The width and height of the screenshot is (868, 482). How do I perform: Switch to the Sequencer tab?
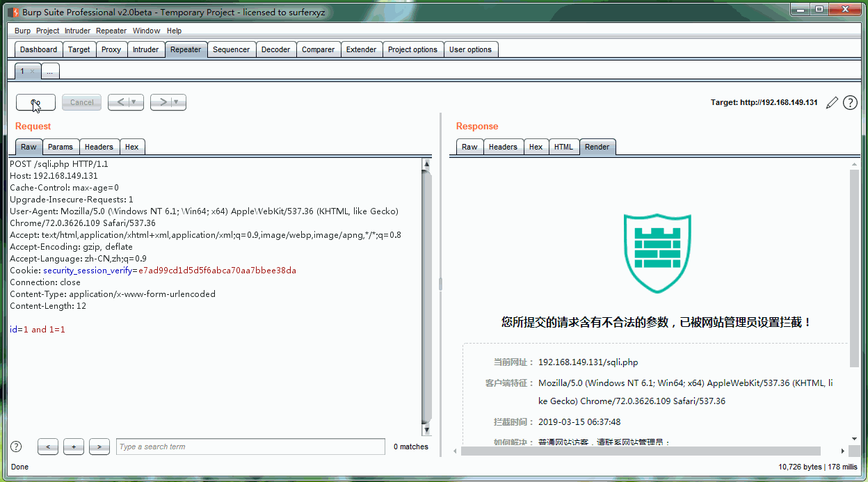(232, 49)
